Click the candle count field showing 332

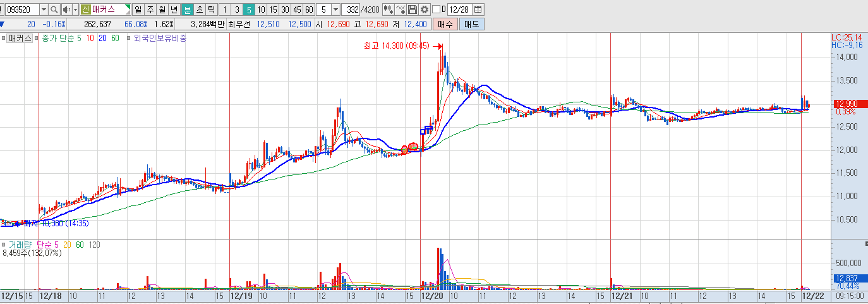point(351,9)
